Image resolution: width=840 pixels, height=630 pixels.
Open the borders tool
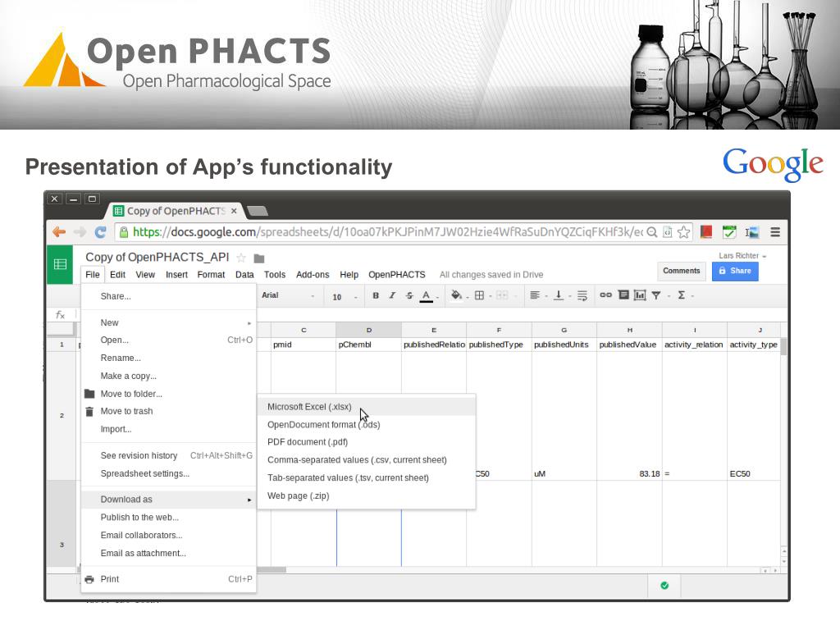coord(479,295)
